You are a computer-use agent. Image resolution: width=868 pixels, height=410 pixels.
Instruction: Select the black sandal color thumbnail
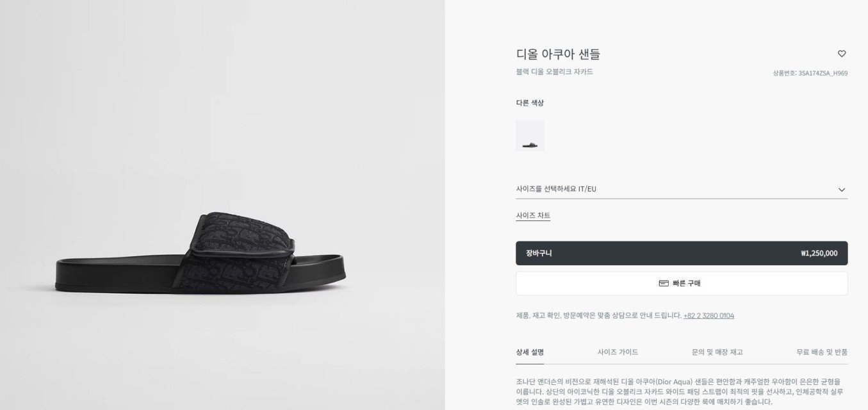530,136
